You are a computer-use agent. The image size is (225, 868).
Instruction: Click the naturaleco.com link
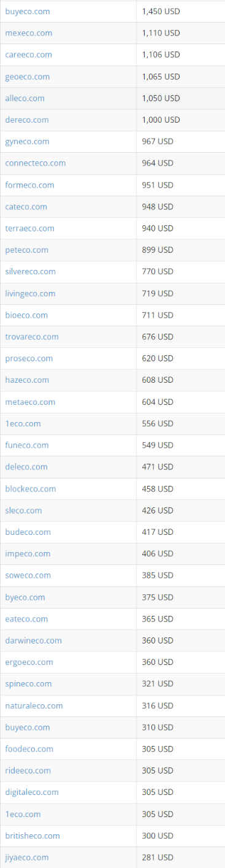point(34,705)
